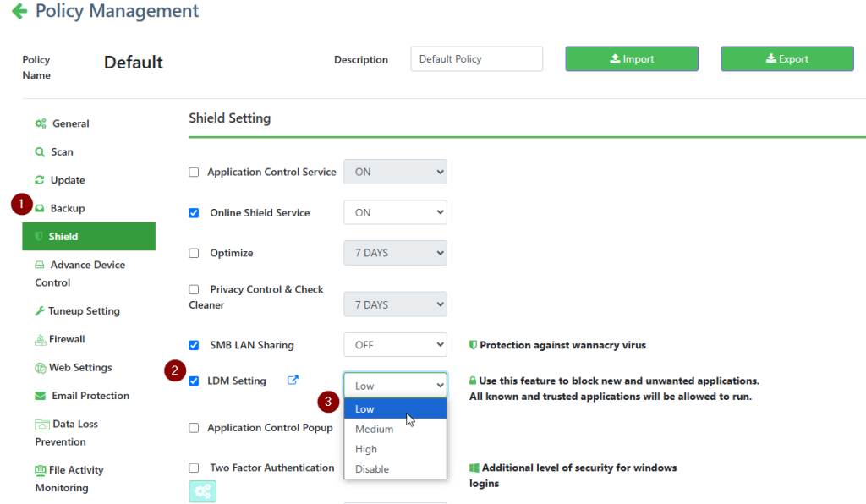Image resolution: width=866 pixels, height=504 pixels.
Task: Open Web Settings in sidebar
Action: point(80,368)
